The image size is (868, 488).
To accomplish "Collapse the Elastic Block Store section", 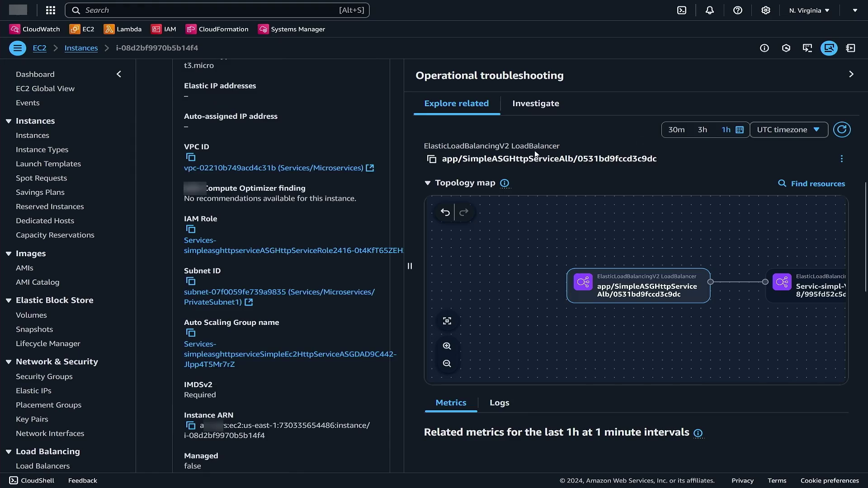I will [9, 300].
